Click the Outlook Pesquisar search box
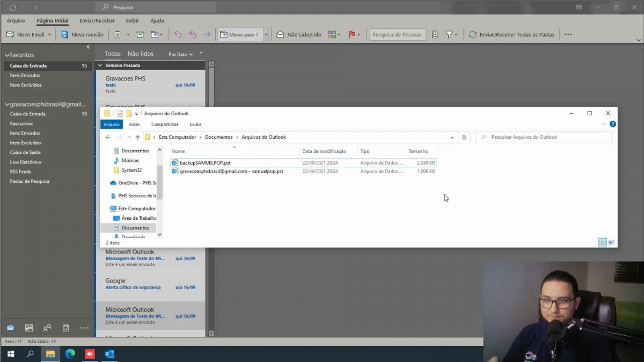 pyautogui.click(x=156, y=8)
